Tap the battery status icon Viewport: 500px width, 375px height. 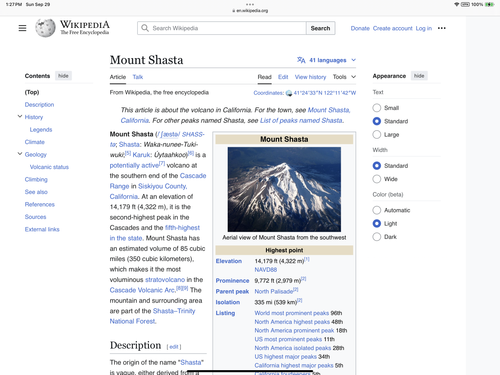pyautogui.click(x=489, y=4)
